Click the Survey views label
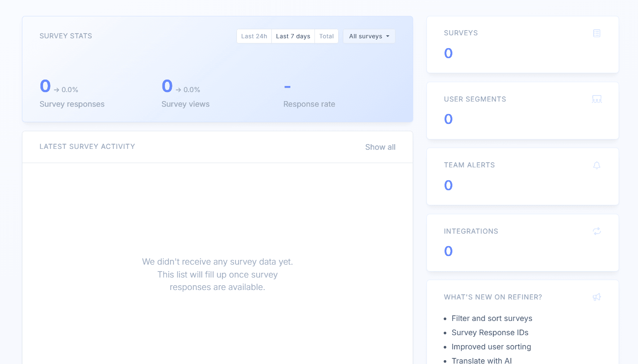 (186, 104)
